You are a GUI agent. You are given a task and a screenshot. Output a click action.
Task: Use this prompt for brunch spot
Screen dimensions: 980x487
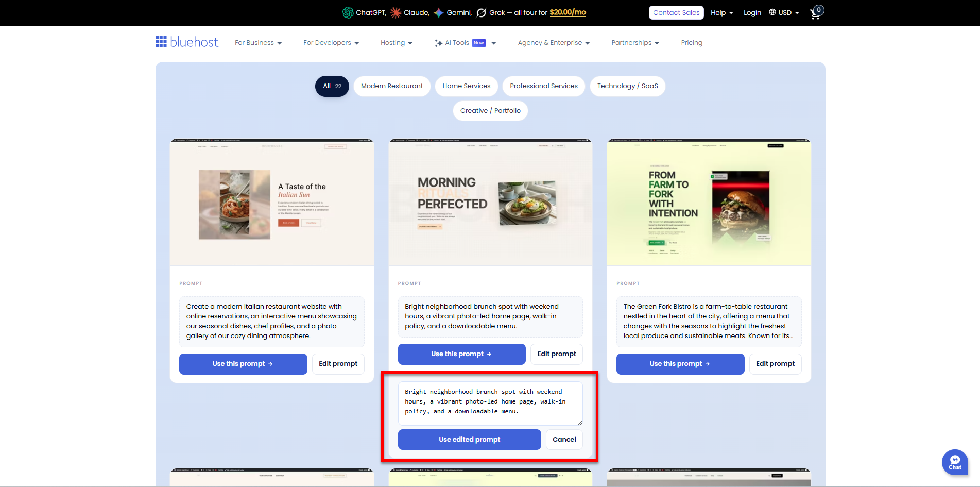[x=462, y=354]
